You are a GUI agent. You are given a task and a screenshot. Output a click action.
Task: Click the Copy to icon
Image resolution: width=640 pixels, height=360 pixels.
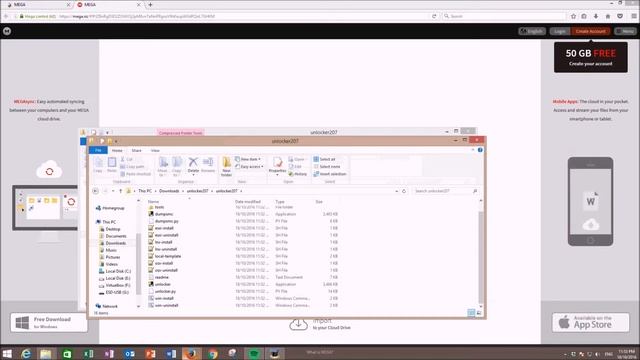point(177,166)
